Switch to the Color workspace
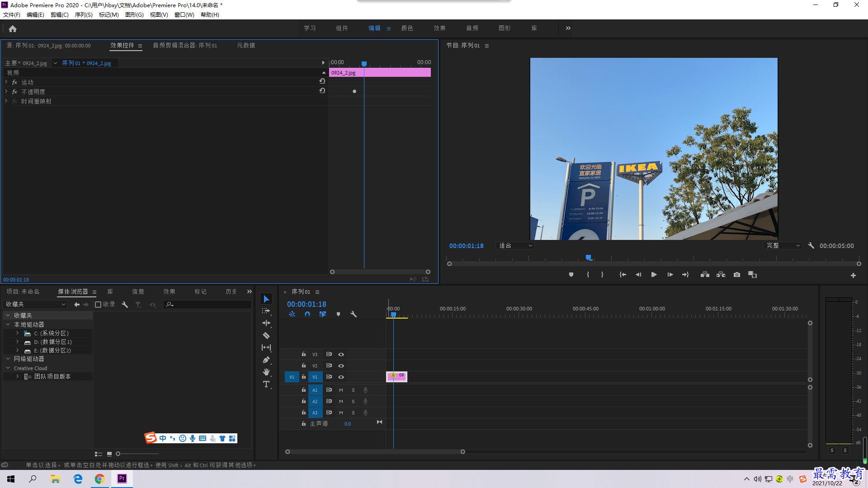This screenshot has height=488, width=868. click(x=407, y=28)
